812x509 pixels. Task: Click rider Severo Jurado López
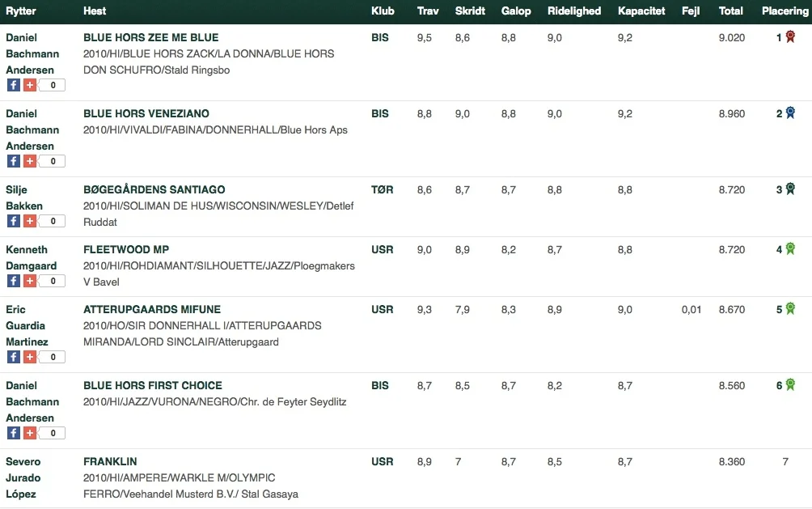tap(23, 478)
